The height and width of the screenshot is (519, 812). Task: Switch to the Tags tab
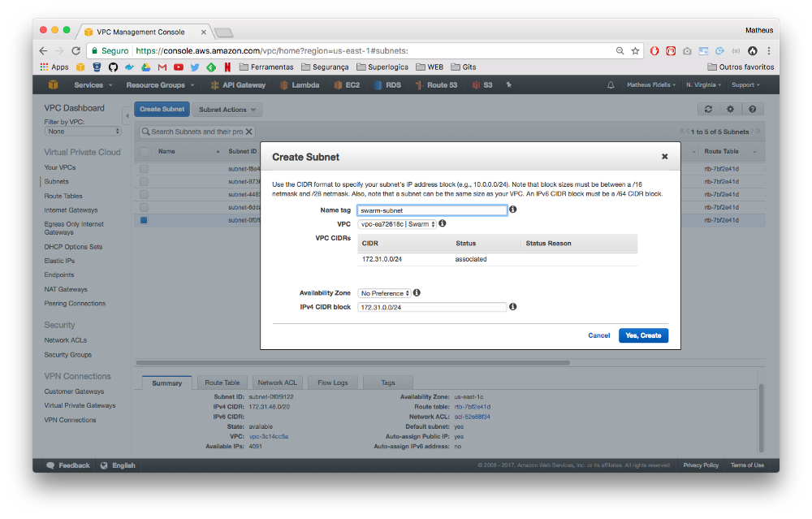pos(388,383)
